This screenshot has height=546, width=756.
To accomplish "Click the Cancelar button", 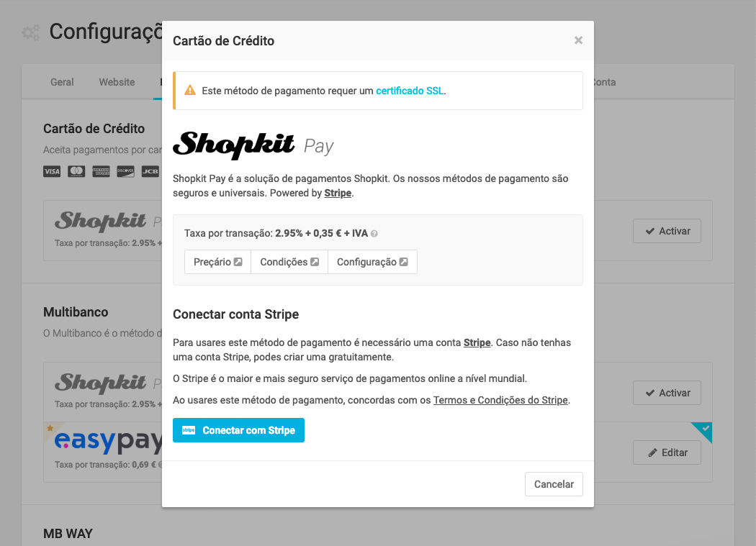I will pyautogui.click(x=554, y=484).
